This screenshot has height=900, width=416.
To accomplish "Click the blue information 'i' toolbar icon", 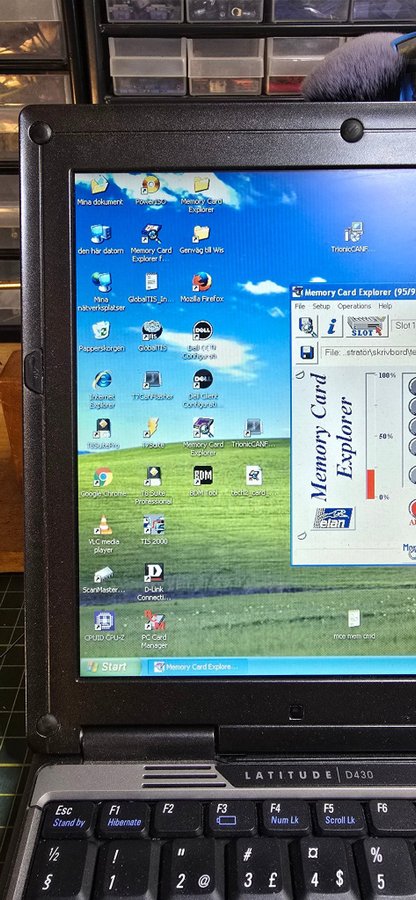I will pyautogui.click(x=332, y=326).
